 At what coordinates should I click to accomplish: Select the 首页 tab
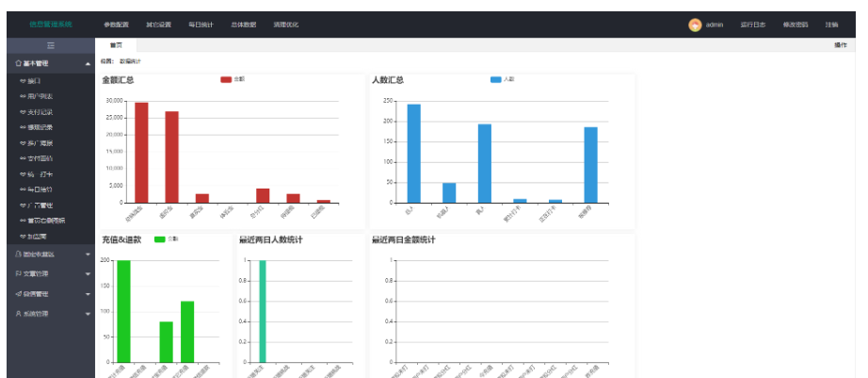point(116,45)
